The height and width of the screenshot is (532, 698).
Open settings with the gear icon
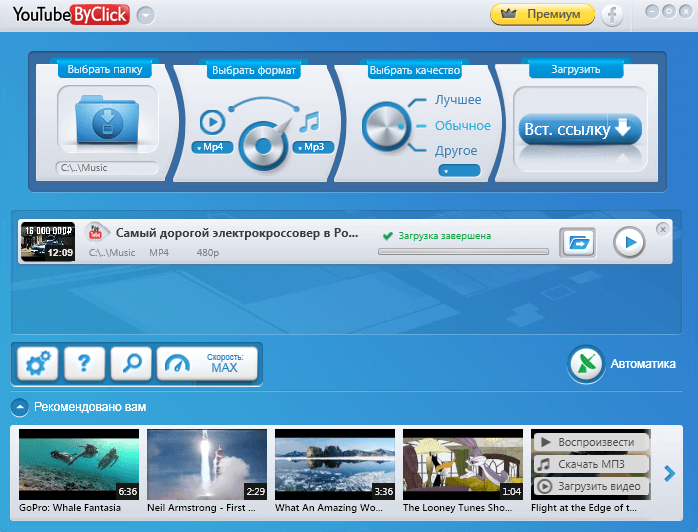pos(38,365)
